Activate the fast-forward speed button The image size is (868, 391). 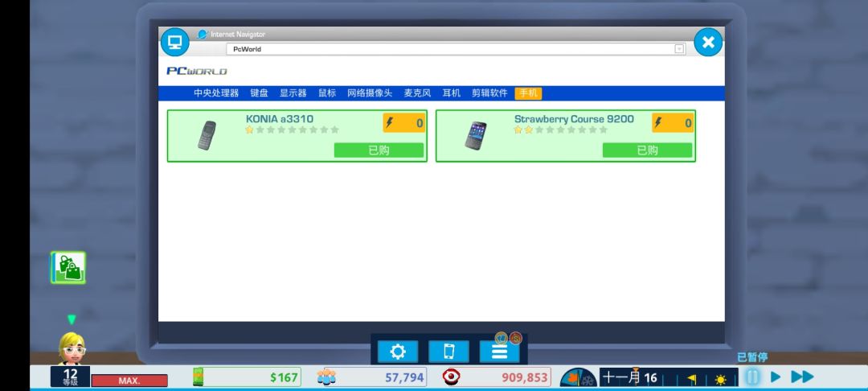tap(803, 377)
